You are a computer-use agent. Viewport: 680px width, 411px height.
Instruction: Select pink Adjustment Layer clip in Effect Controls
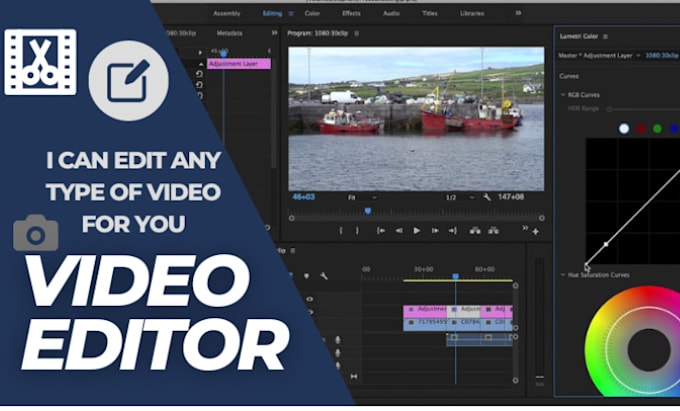pyautogui.click(x=239, y=64)
